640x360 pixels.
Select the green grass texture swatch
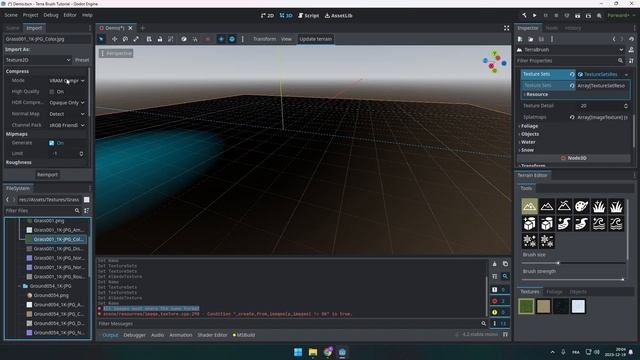(526, 306)
